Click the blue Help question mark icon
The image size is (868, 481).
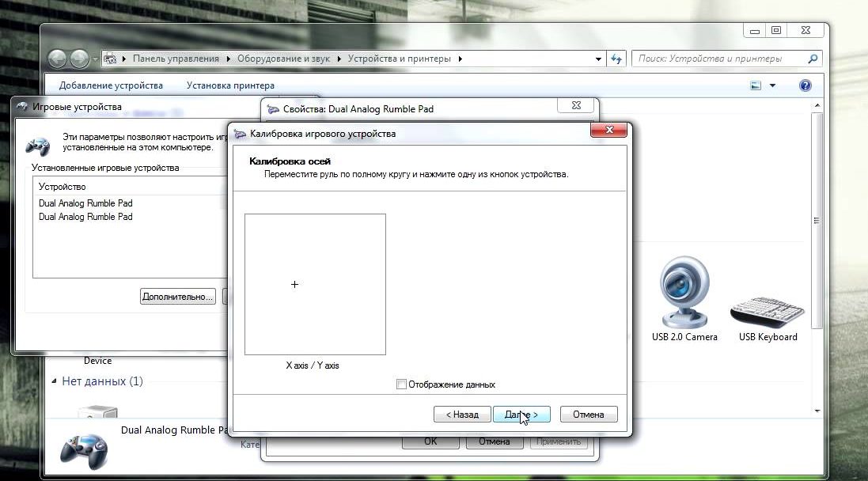click(x=805, y=85)
